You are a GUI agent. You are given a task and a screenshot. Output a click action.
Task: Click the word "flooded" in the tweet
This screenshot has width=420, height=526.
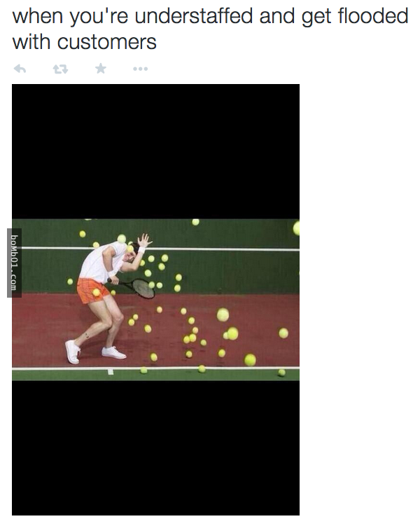[373, 16]
